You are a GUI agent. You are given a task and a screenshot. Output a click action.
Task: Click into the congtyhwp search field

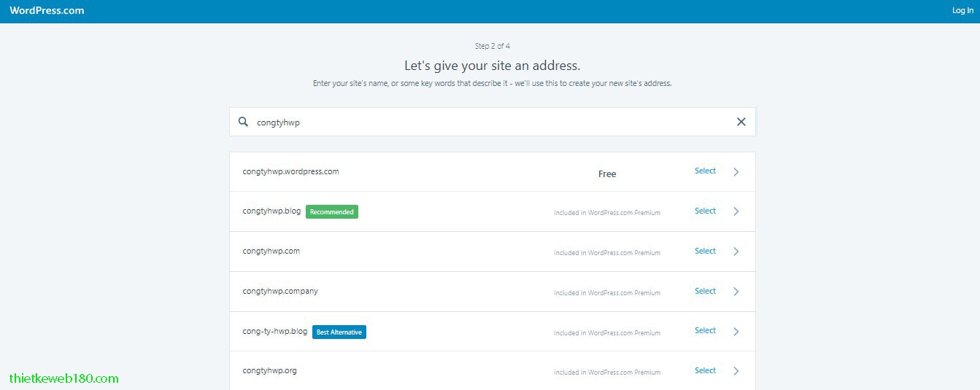coord(493,122)
